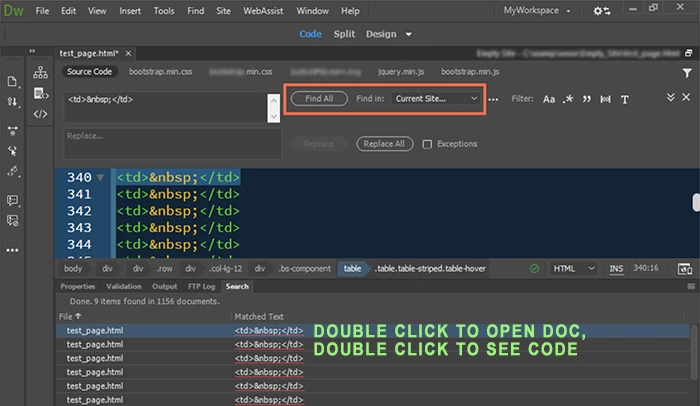Switch to the Search tab

coord(237,286)
